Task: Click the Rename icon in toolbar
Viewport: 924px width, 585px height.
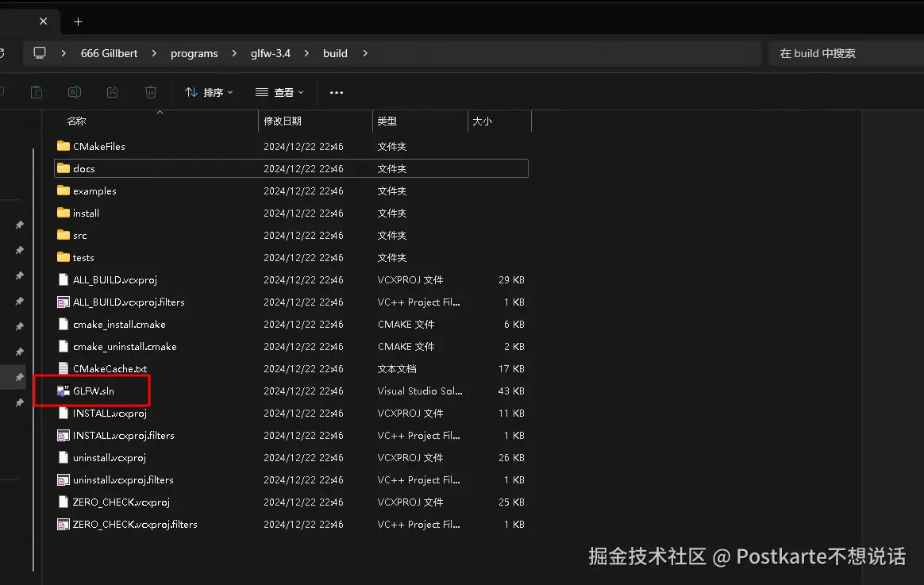Action: (75, 93)
